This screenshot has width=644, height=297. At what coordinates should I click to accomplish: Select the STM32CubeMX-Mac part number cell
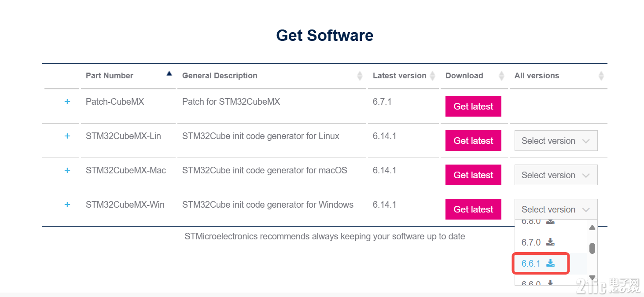click(126, 170)
